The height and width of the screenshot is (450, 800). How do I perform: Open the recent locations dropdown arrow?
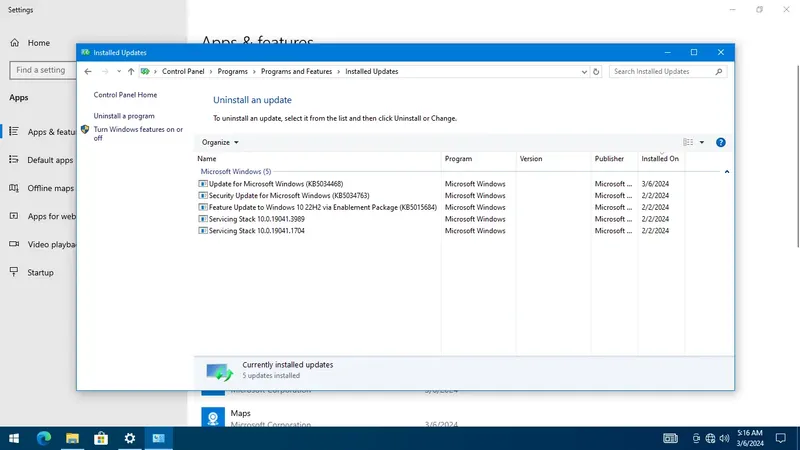click(x=119, y=71)
